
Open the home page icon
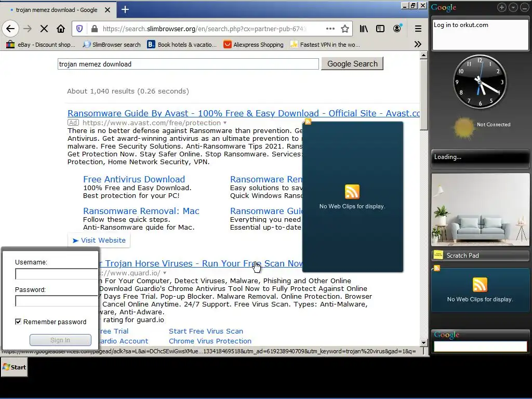(x=61, y=29)
